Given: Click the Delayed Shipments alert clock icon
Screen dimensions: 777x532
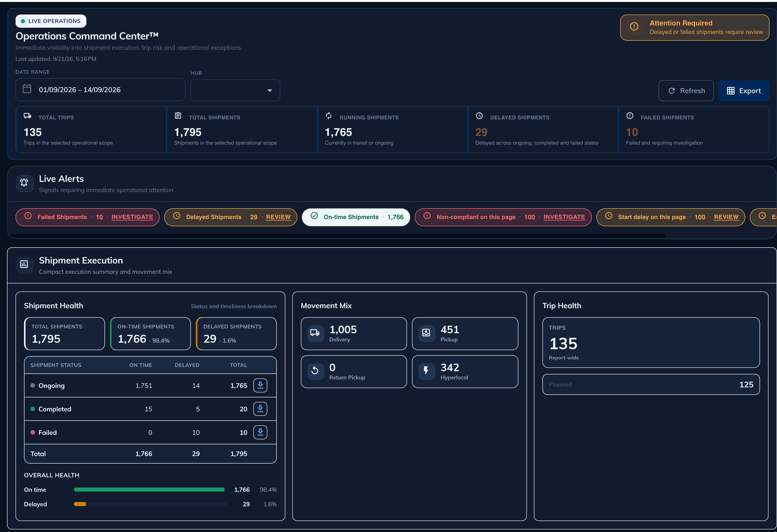Looking at the screenshot, I should tap(177, 216).
